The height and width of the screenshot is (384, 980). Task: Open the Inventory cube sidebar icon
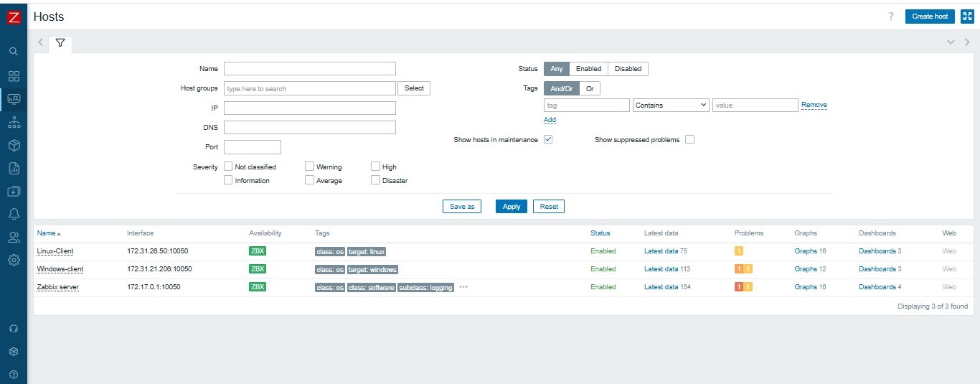pyautogui.click(x=14, y=145)
